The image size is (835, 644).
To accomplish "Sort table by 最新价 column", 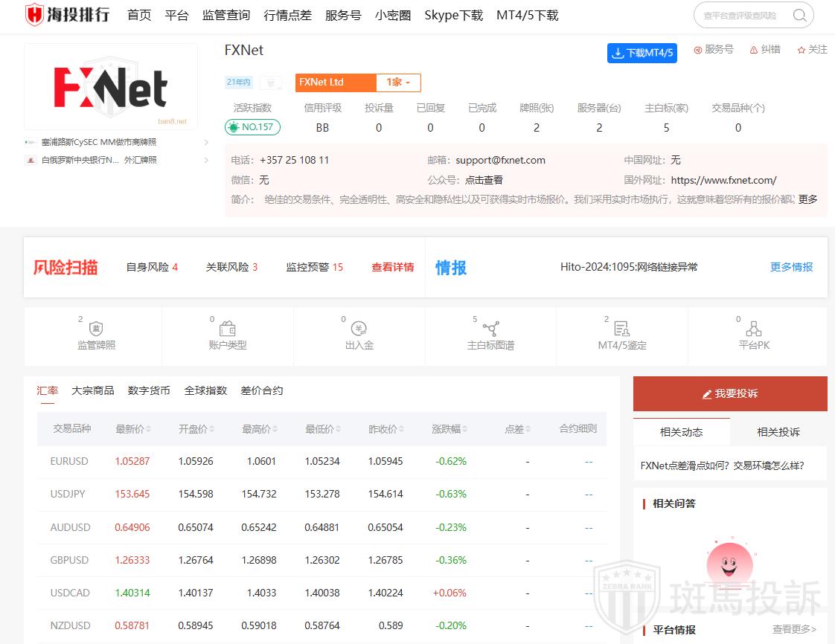I will tap(133, 429).
